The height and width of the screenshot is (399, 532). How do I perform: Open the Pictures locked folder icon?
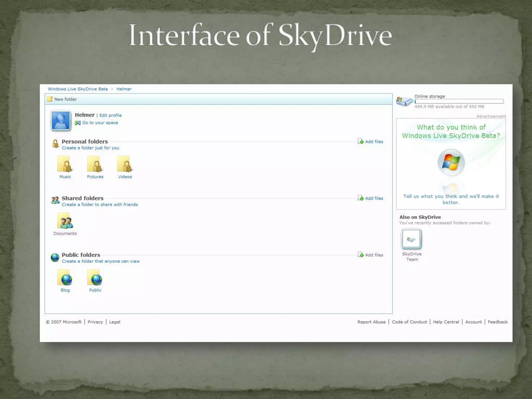pyautogui.click(x=95, y=165)
